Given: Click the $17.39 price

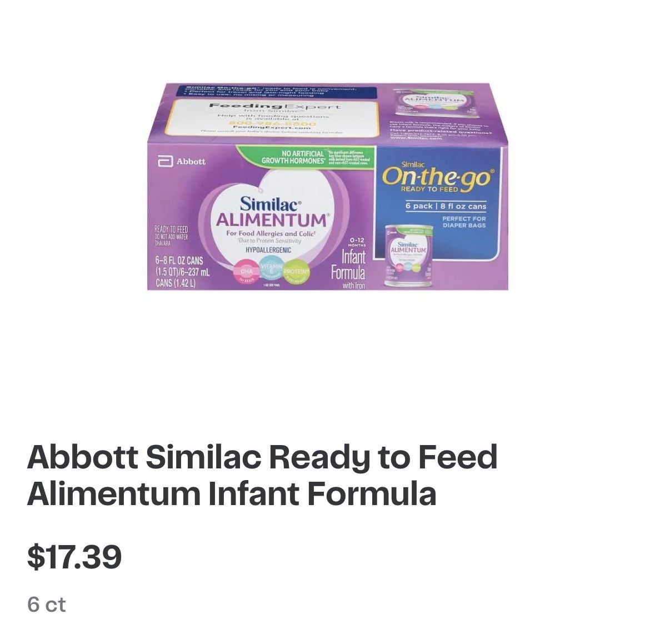Looking at the screenshot, I should click(74, 557).
